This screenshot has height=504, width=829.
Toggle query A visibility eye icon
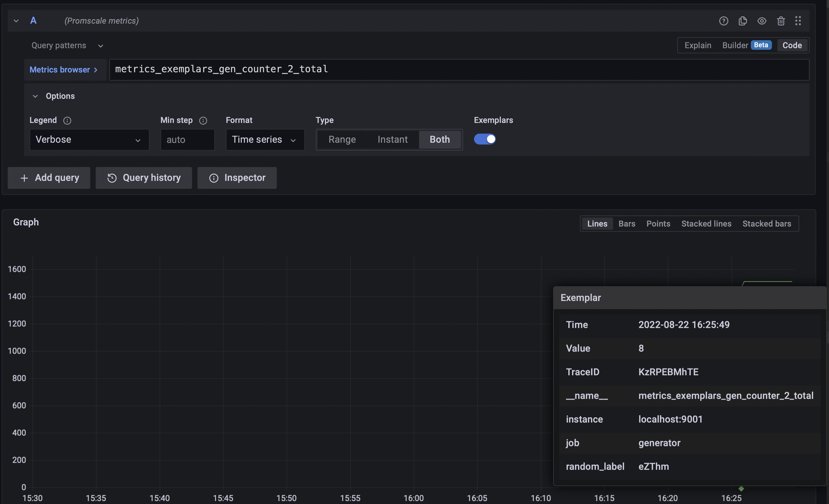pyautogui.click(x=762, y=21)
